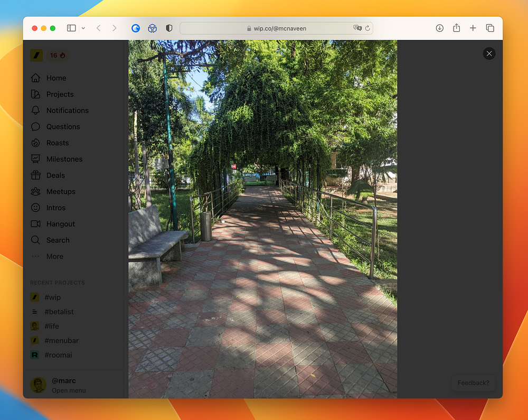Click the #roomai project R icon
Screen dimensions: 528x420
coord(35,355)
